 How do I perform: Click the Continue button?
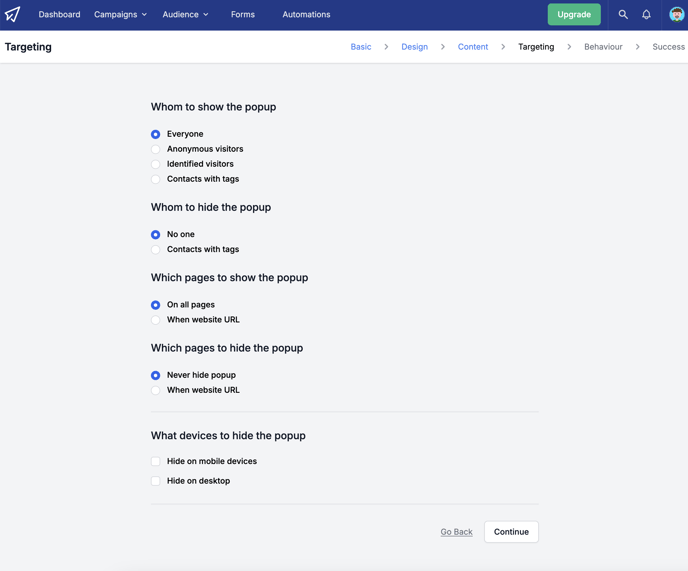(x=511, y=532)
